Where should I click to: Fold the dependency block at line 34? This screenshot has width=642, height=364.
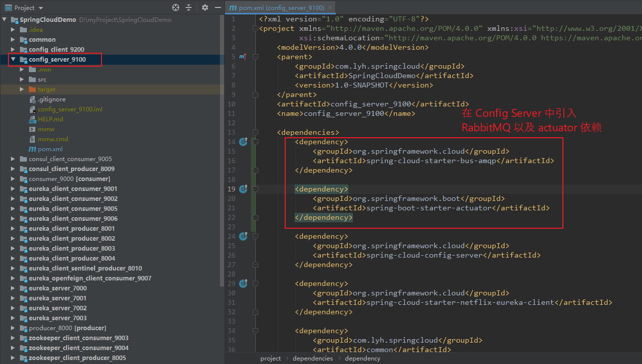coord(255,331)
